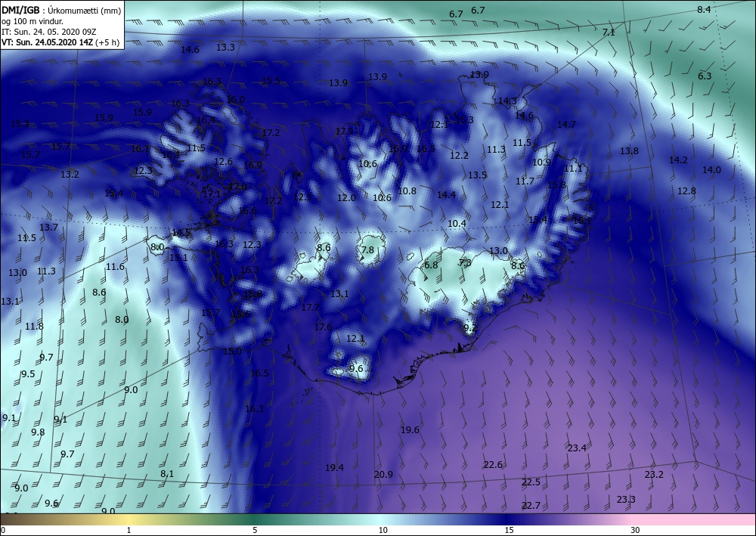Click the map value 13.2
Screen dimensions: 756x536
70,174
